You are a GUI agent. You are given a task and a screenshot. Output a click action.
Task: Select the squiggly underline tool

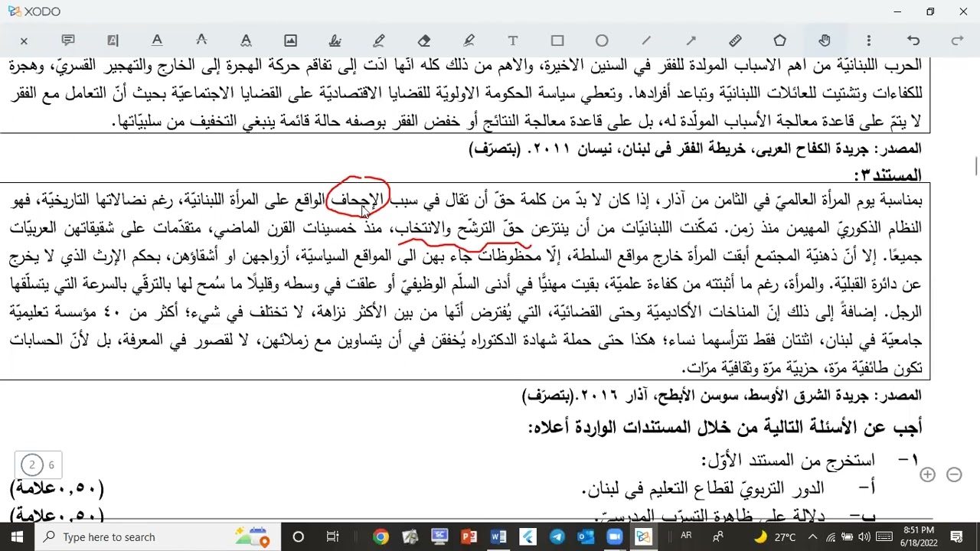(246, 41)
